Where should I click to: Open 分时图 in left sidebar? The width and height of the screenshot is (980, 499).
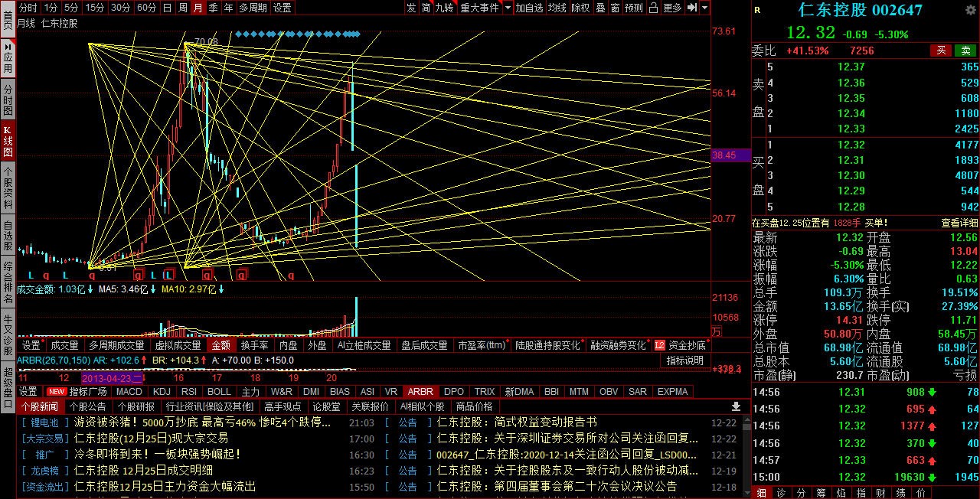8,100
